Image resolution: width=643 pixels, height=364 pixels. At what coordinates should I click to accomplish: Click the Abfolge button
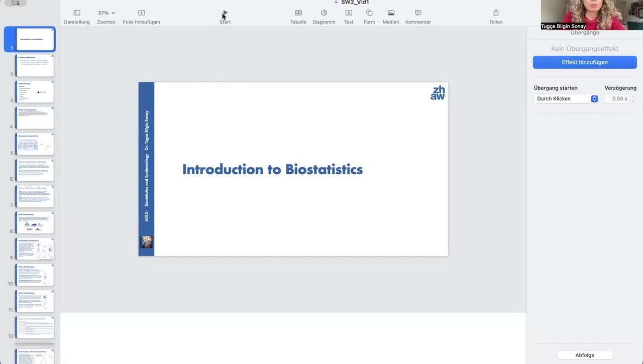click(585, 355)
